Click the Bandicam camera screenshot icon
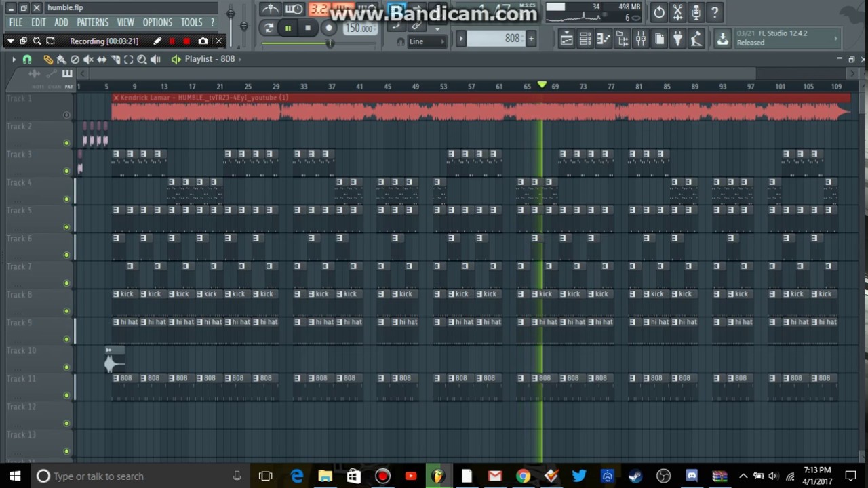The height and width of the screenshot is (488, 868). pyautogui.click(x=202, y=41)
